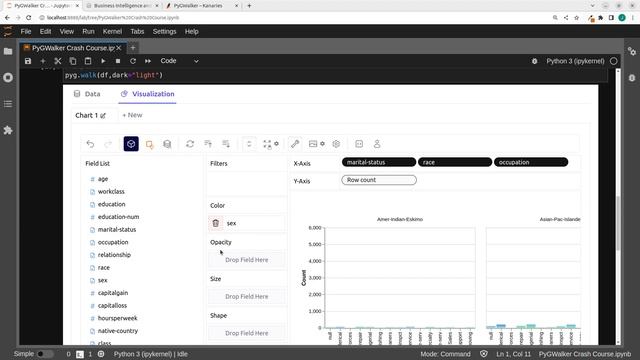Screen dimensions: 640x360
Task: Click the Python 3 (ipykernel) kernel name
Action: pos(575,61)
